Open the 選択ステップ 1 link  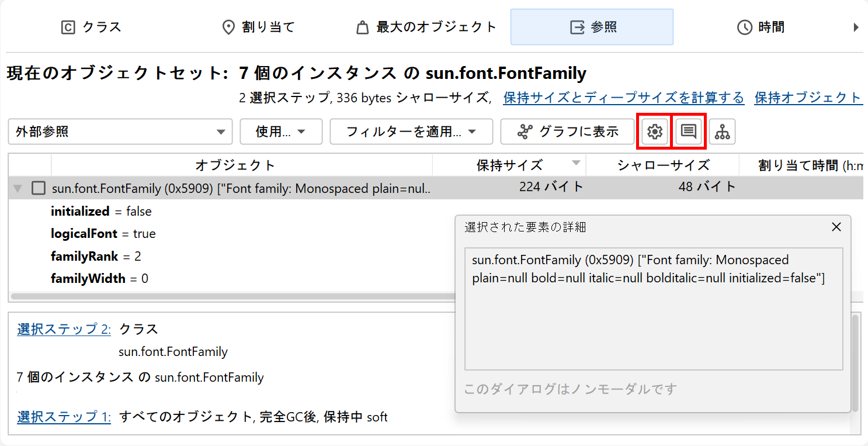pos(64,417)
